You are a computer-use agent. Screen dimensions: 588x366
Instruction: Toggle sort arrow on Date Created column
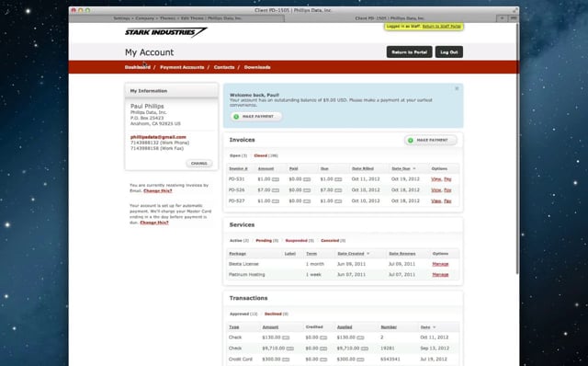[367, 254]
